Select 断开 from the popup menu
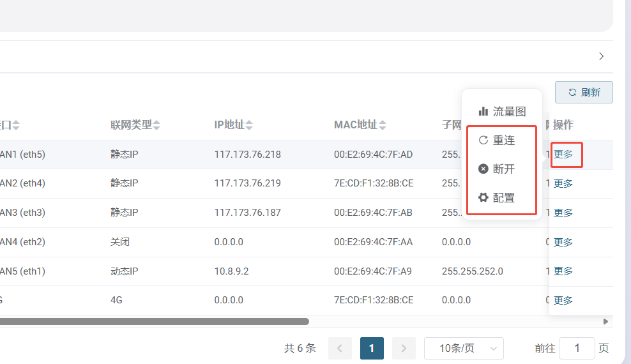Viewport: 631px width, 364px height. 503,169
